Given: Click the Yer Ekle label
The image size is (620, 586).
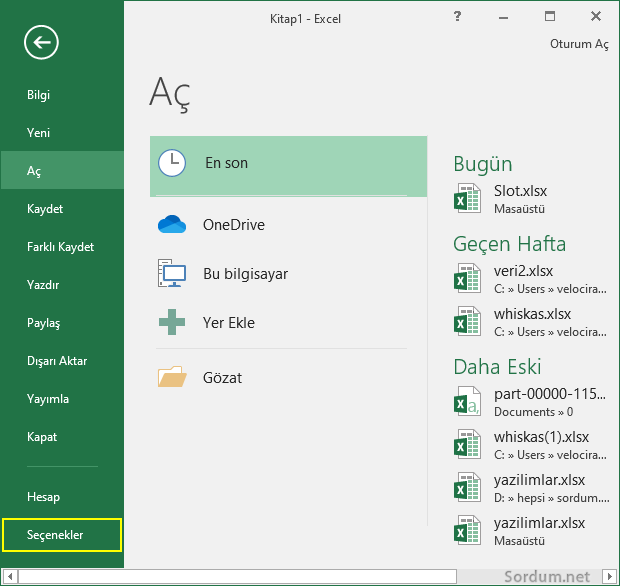Looking at the screenshot, I should click(x=229, y=323).
